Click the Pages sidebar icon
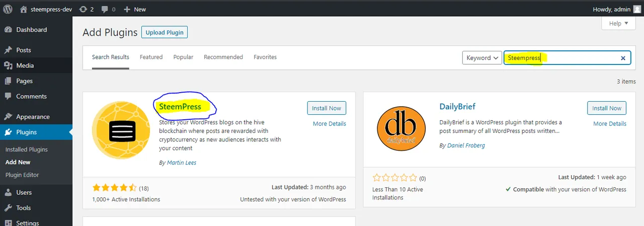644x226 pixels. (8, 81)
